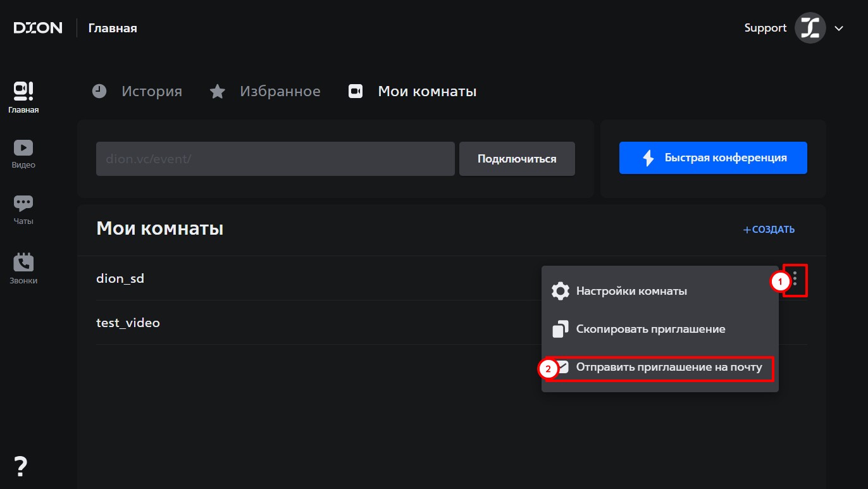The image size is (868, 489).
Task: Open the Чаты sidebar section
Action: click(23, 210)
